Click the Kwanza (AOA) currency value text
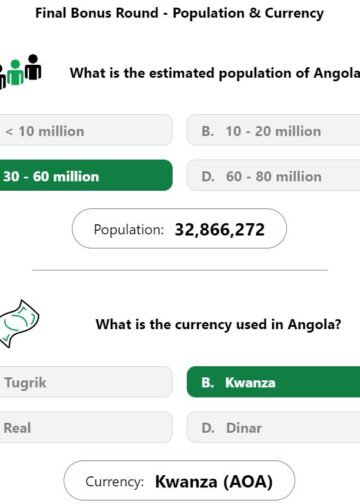This screenshot has height=504, width=360. click(x=214, y=482)
